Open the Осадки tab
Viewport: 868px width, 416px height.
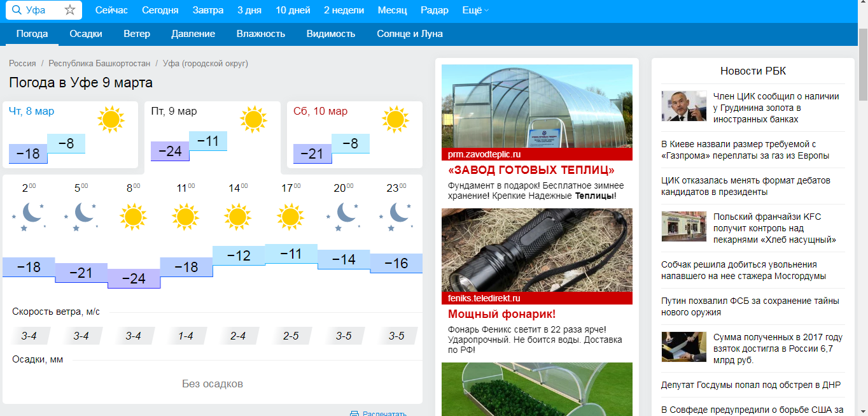[86, 34]
